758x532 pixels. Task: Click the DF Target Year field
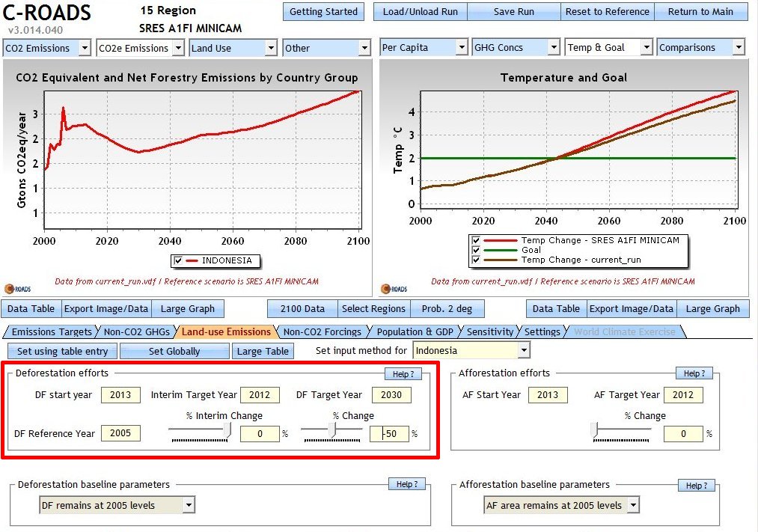[391, 395]
